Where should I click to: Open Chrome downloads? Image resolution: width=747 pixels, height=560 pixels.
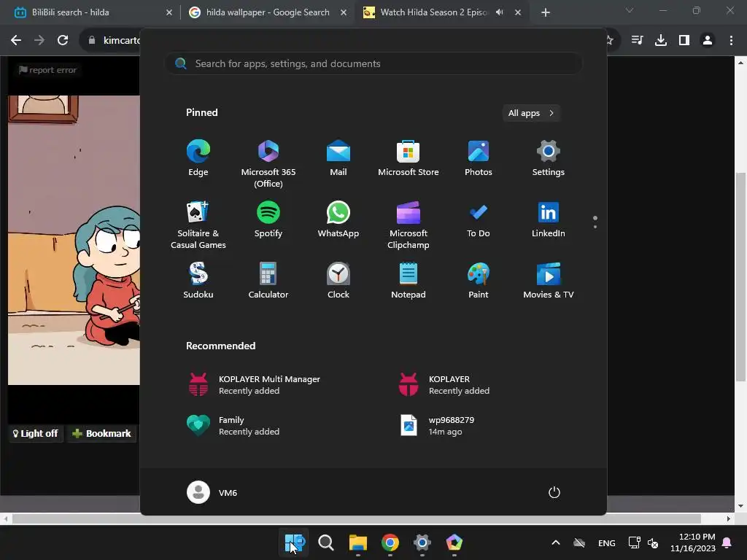coord(660,40)
